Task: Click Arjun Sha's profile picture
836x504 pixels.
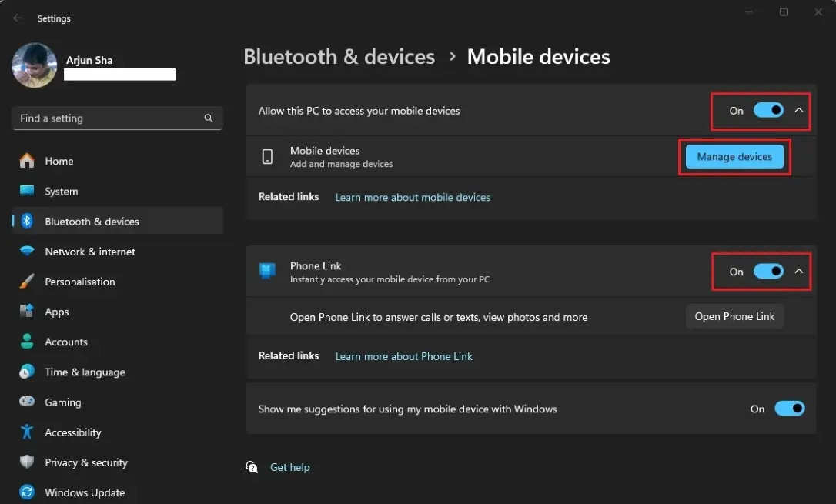Action: pyautogui.click(x=34, y=65)
